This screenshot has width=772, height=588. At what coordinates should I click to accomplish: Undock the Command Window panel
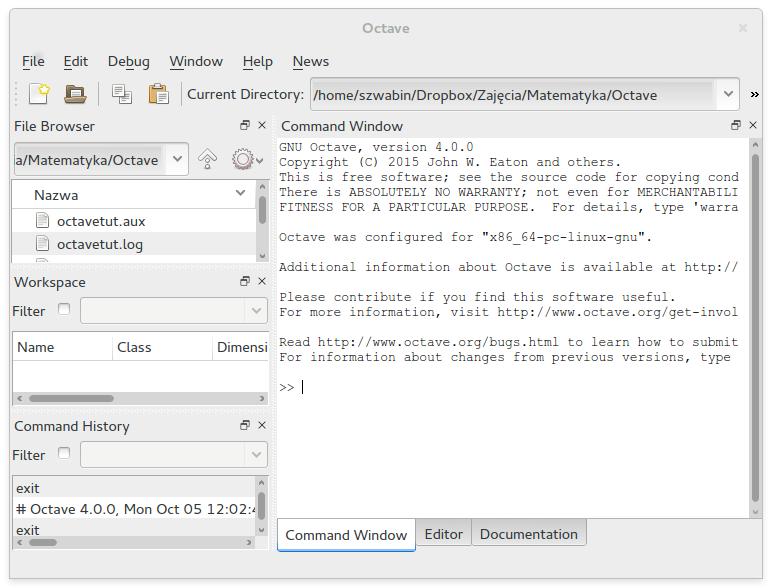pos(736,126)
